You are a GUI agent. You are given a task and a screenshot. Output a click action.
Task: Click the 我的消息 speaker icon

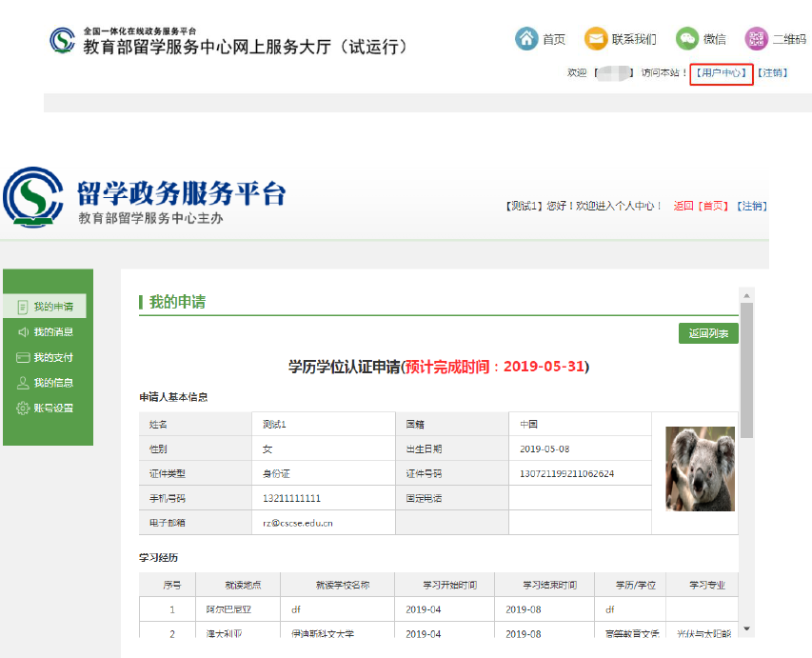23,332
